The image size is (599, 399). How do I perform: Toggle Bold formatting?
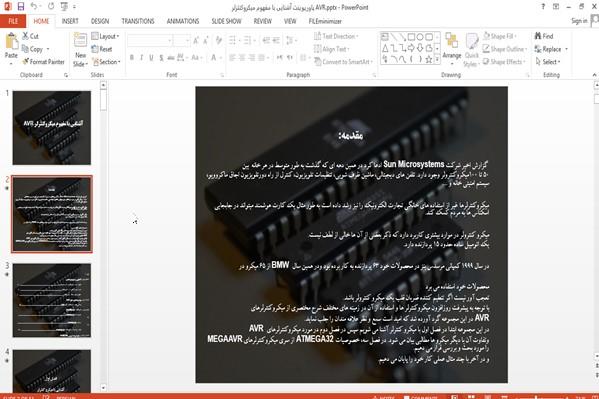click(x=131, y=58)
